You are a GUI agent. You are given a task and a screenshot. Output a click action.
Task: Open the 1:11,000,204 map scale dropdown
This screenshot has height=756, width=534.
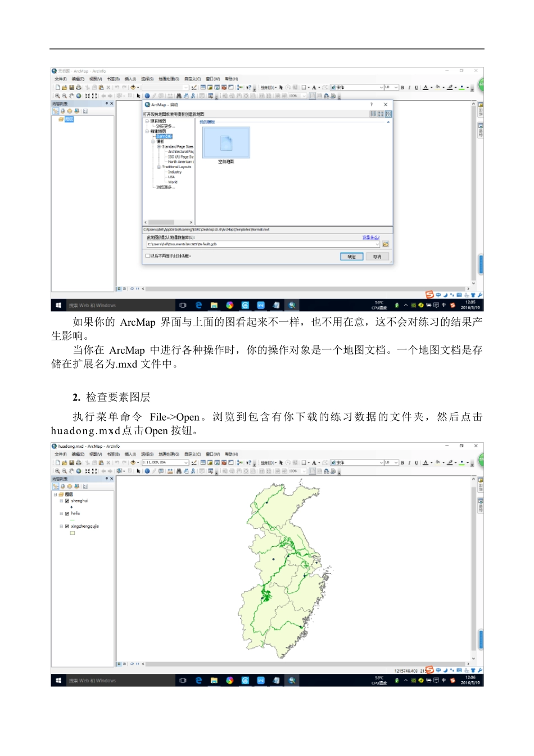tap(186, 462)
